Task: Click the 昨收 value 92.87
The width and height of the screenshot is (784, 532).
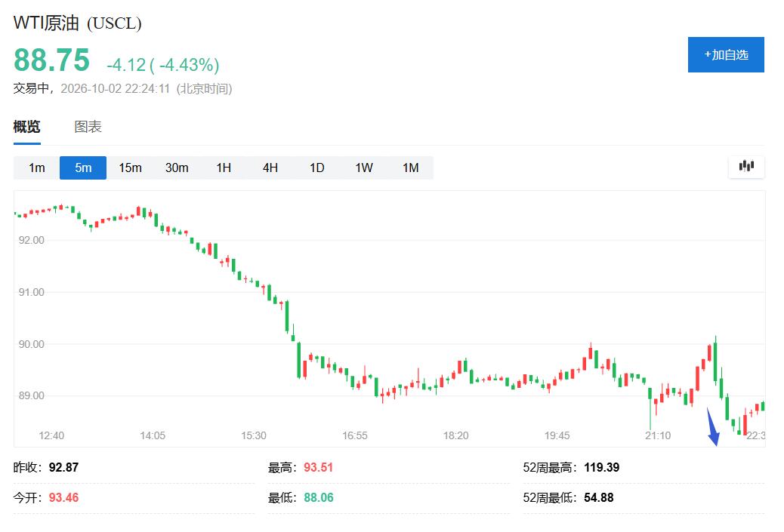Action: click(x=63, y=468)
